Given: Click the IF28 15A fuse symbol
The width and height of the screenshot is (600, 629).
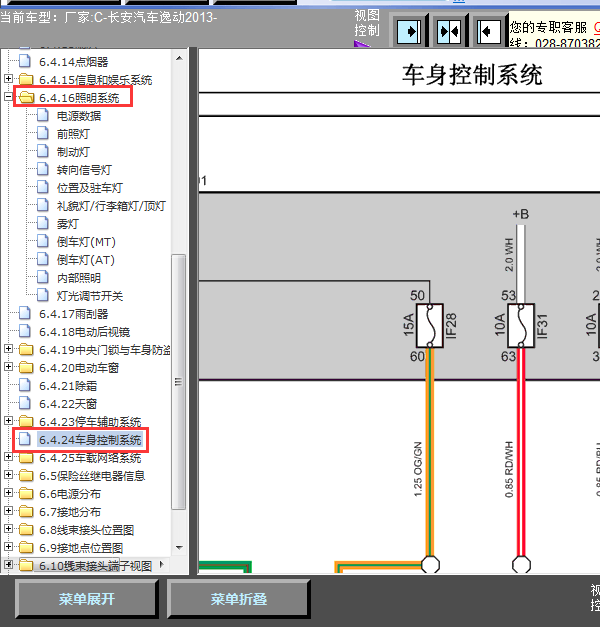Looking at the screenshot, I should click(430, 325).
